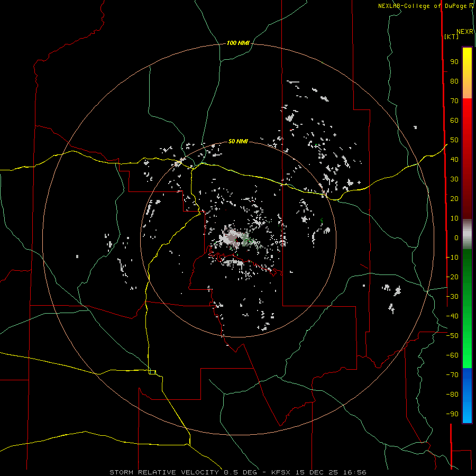The width and height of the screenshot is (476, 476).
Task: Click the -60 value on the velocity scale
Action: 452,355
